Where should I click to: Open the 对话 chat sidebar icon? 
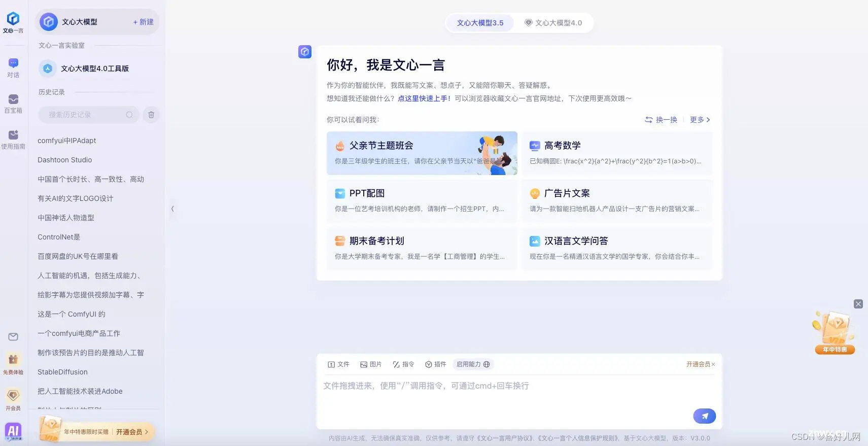pyautogui.click(x=13, y=63)
